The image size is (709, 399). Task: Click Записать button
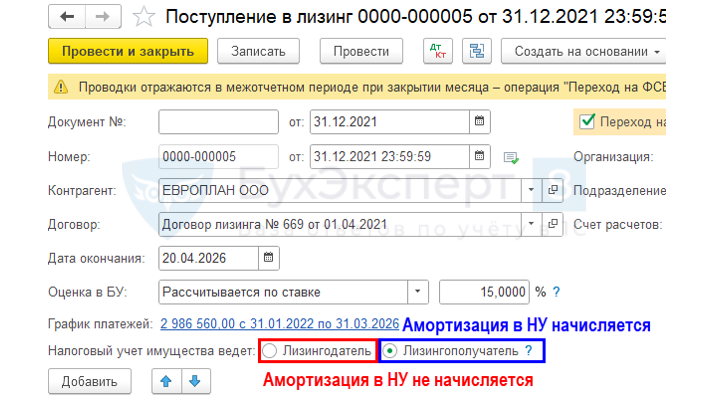pyautogui.click(x=258, y=51)
